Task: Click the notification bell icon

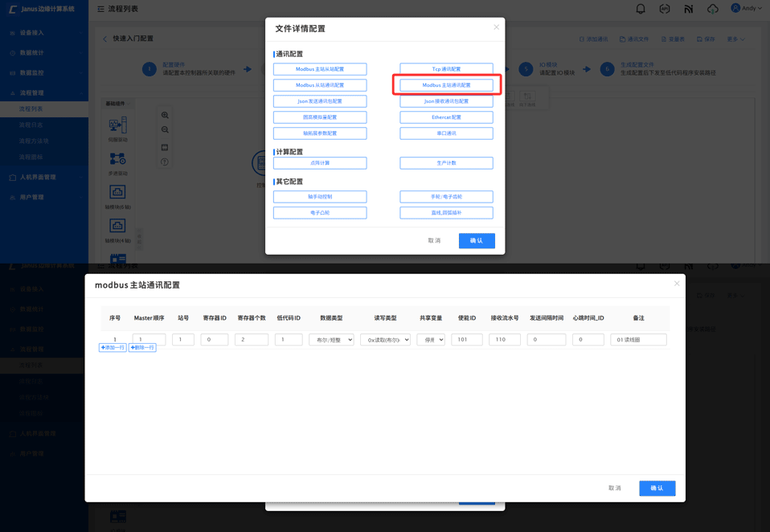Action: [x=641, y=9]
